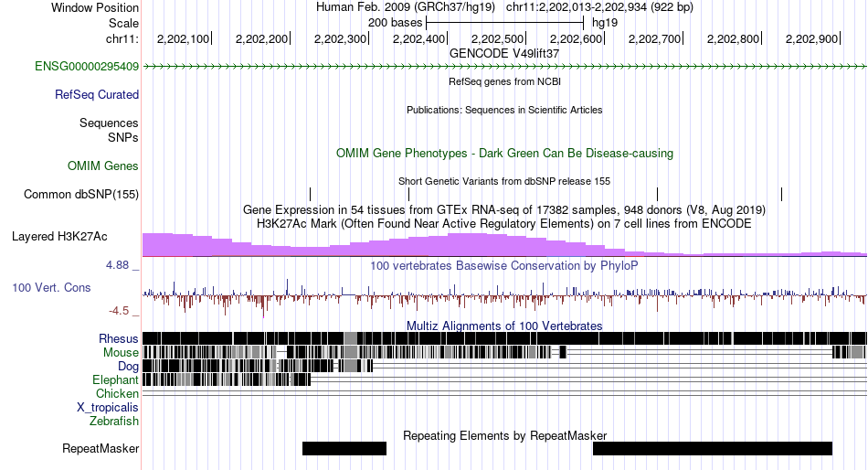Click the 2,202,100 ruler position
This screenshot has height=470, width=868.
click(184, 38)
